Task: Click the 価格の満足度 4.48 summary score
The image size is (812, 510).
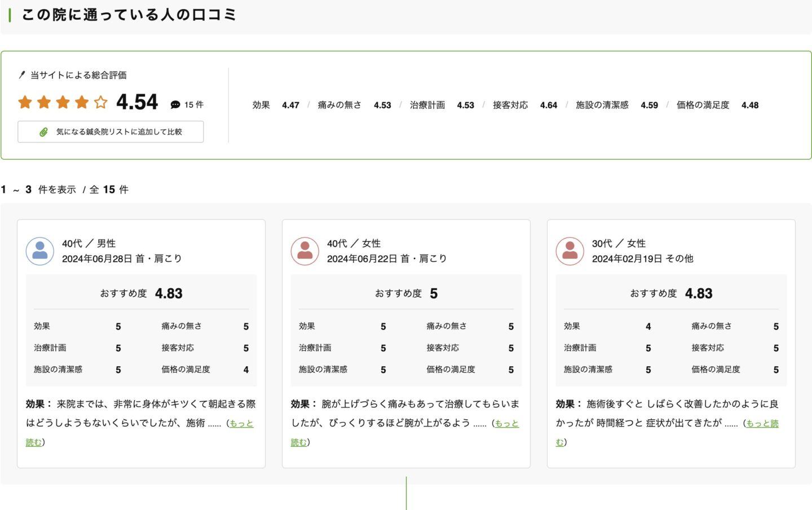Action: pyautogui.click(x=717, y=105)
